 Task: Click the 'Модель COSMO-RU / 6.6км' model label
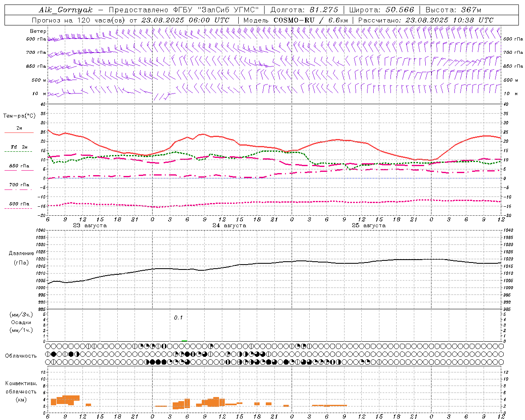[x=295, y=20]
